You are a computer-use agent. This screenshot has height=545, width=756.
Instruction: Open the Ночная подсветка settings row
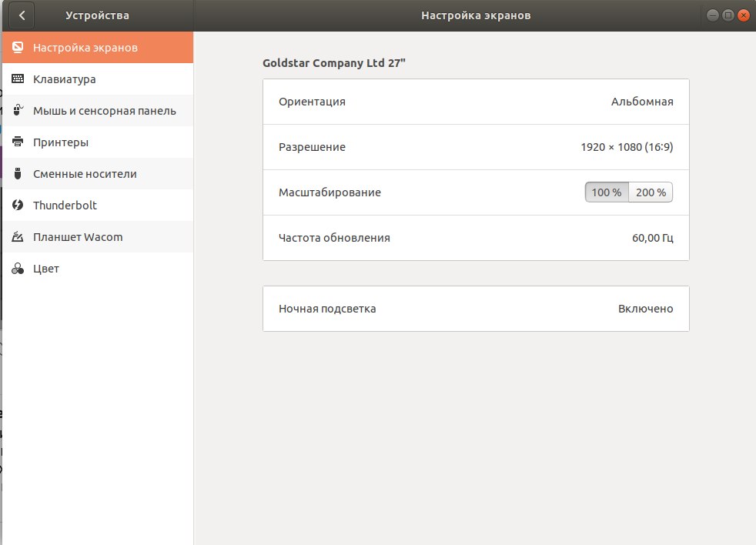pos(476,309)
